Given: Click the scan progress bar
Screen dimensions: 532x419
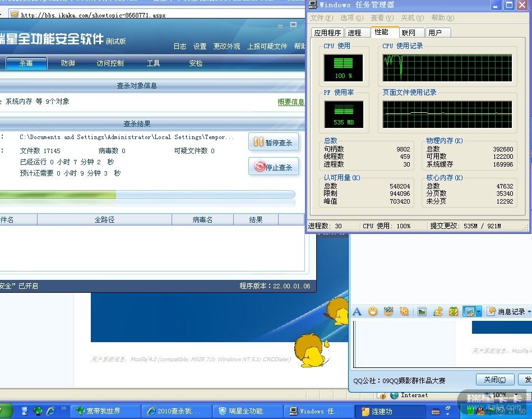Looking at the screenshot, I should [x=147, y=195].
